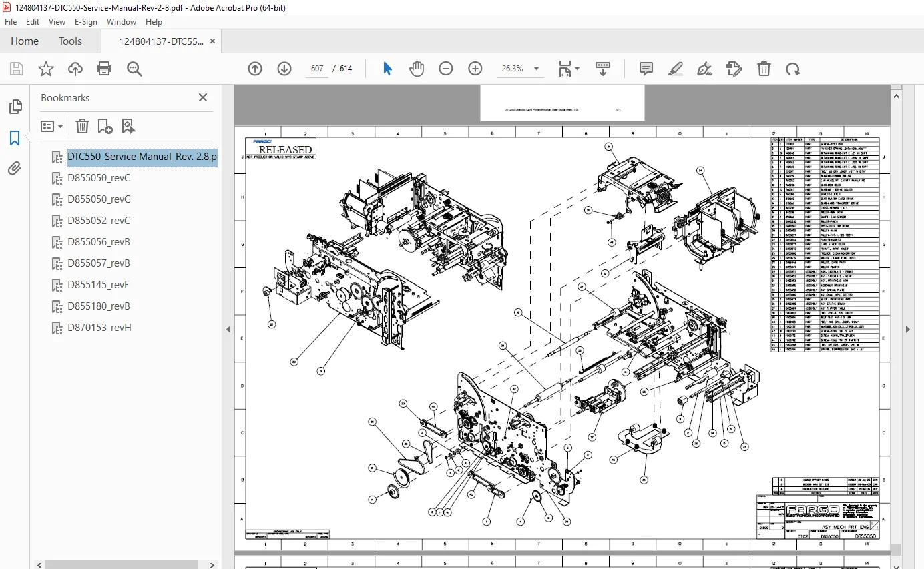Open the D855050_revC bookmark
This screenshot has width=924, height=569.
[99, 178]
